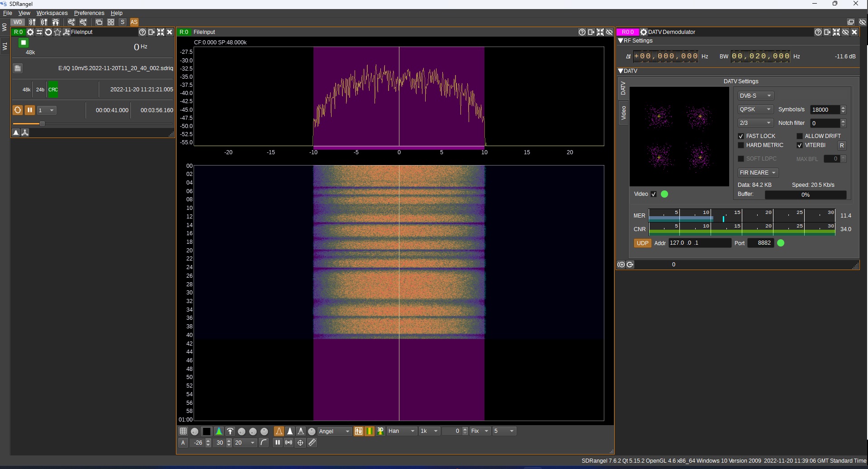This screenshot has width=868, height=469.
Task: Open the black spectrum color swatch
Action: point(206,431)
